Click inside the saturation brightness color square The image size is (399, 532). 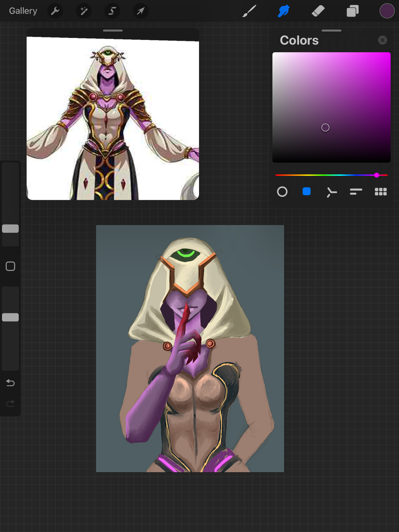[331, 107]
